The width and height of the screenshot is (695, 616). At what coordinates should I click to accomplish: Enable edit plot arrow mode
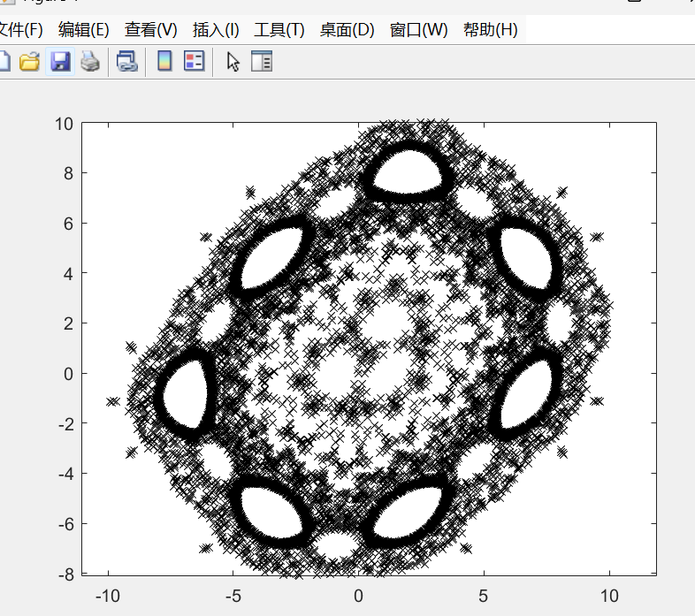coord(233,62)
